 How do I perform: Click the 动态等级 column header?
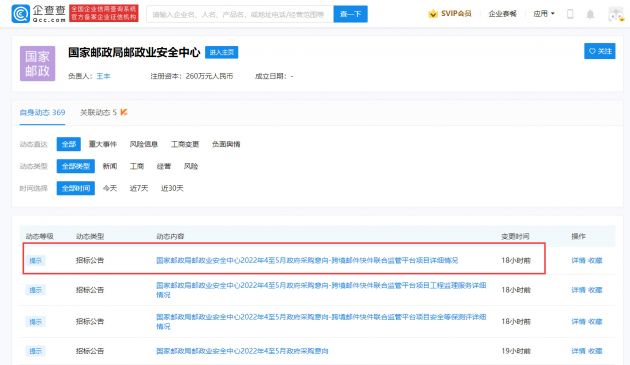tap(39, 236)
